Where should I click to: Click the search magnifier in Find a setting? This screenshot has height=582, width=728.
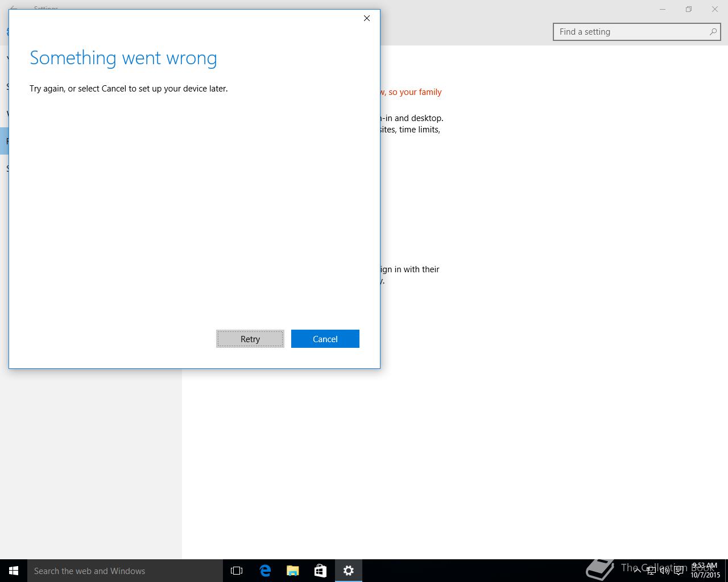[x=713, y=32]
